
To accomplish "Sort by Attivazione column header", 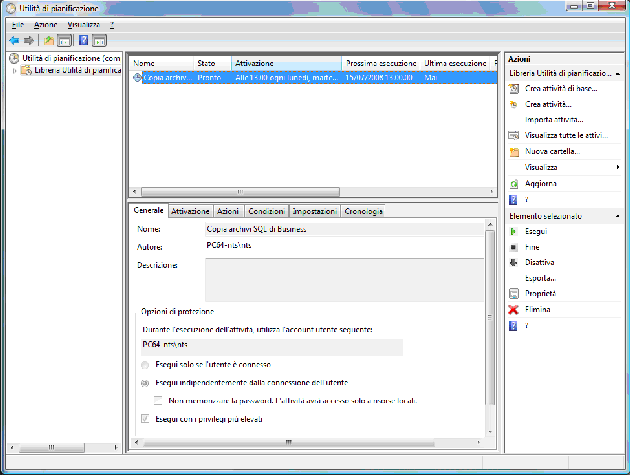I will [286, 63].
